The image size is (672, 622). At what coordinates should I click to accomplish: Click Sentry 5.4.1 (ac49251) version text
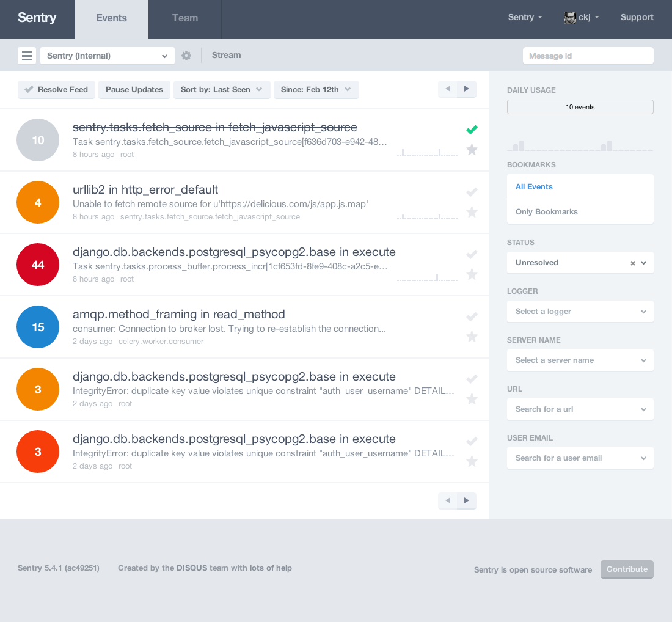coord(58,568)
